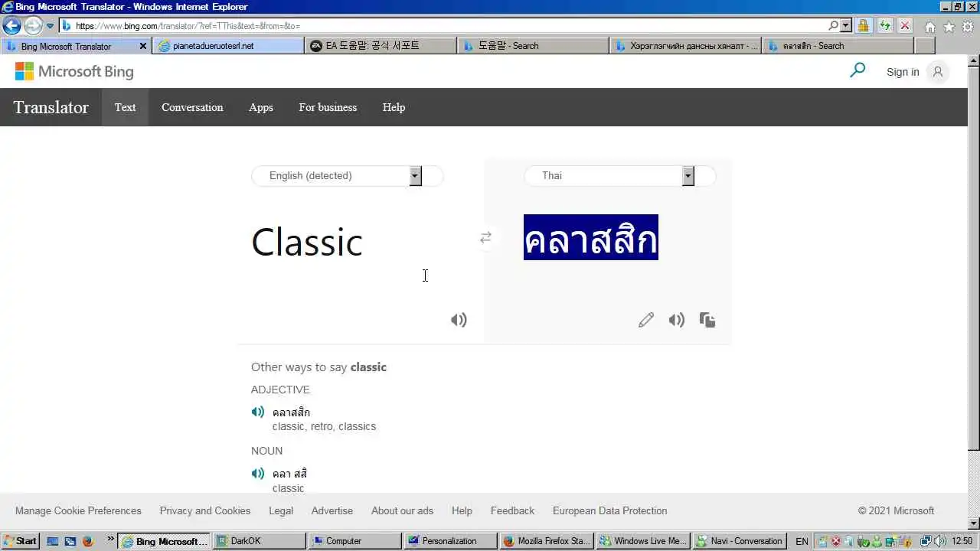Open the recent pages dropdown arrow
The image size is (980, 551).
(x=50, y=26)
